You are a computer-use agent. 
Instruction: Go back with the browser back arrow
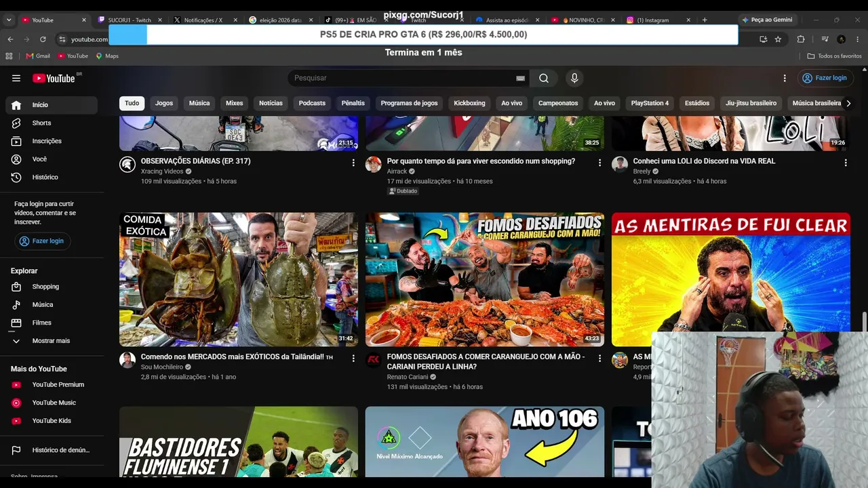click(x=10, y=39)
